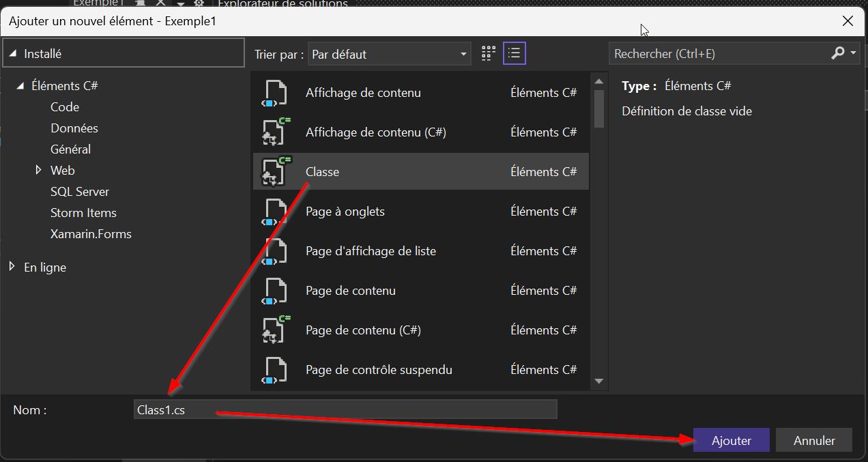868x462 pixels.
Task: Select the Données category
Action: tap(74, 128)
